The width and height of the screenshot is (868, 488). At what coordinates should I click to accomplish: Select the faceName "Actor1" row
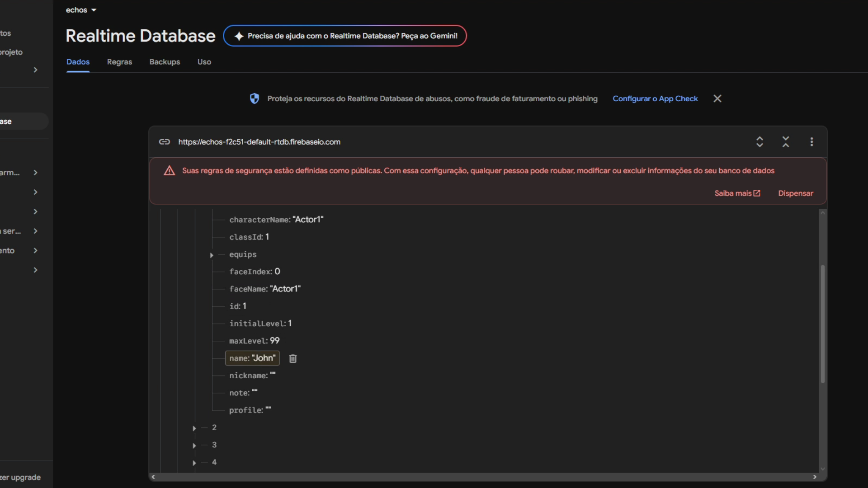click(x=265, y=289)
